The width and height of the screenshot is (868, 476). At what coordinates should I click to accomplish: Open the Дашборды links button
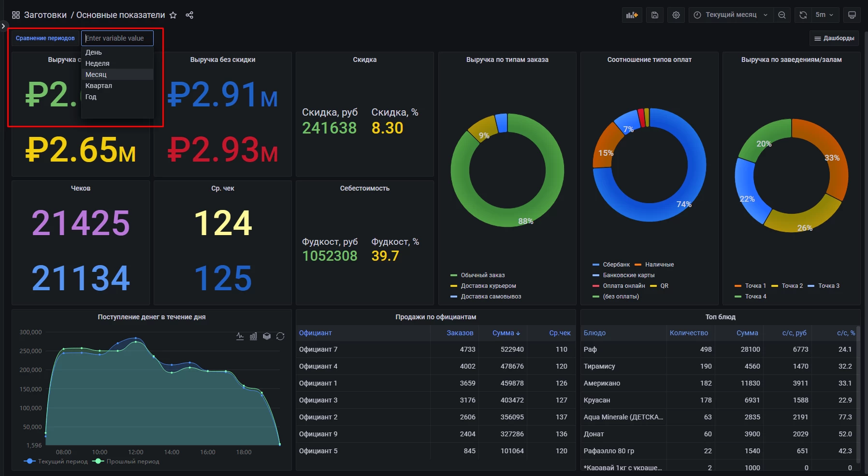pyautogui.click(x=834, y=38)
